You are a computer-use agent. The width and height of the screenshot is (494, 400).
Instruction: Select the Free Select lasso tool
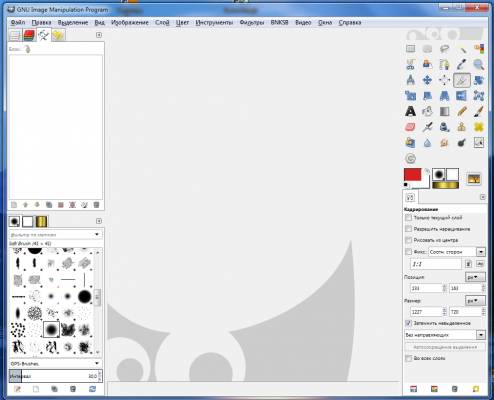coord(444,49)
